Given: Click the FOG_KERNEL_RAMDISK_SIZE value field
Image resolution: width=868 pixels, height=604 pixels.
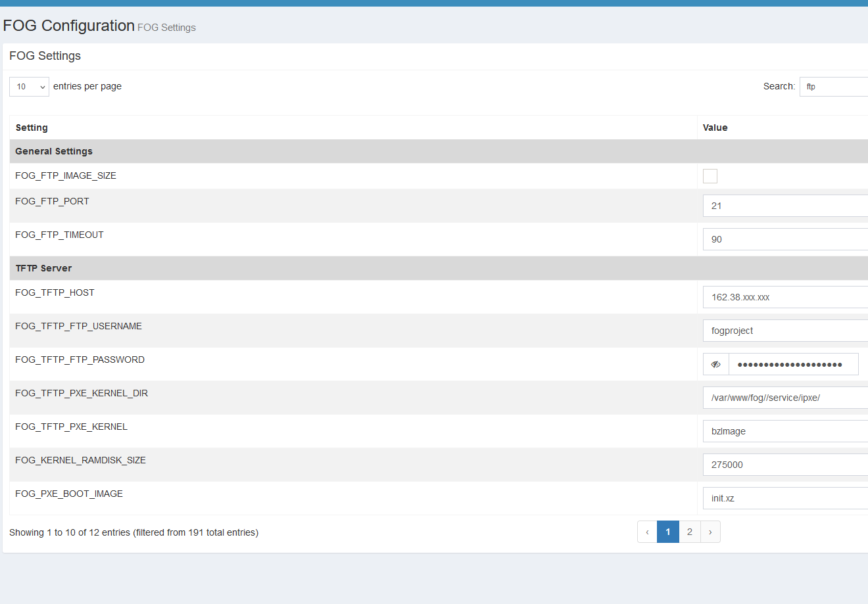Looking at the screenshot, I should point(785,465).
